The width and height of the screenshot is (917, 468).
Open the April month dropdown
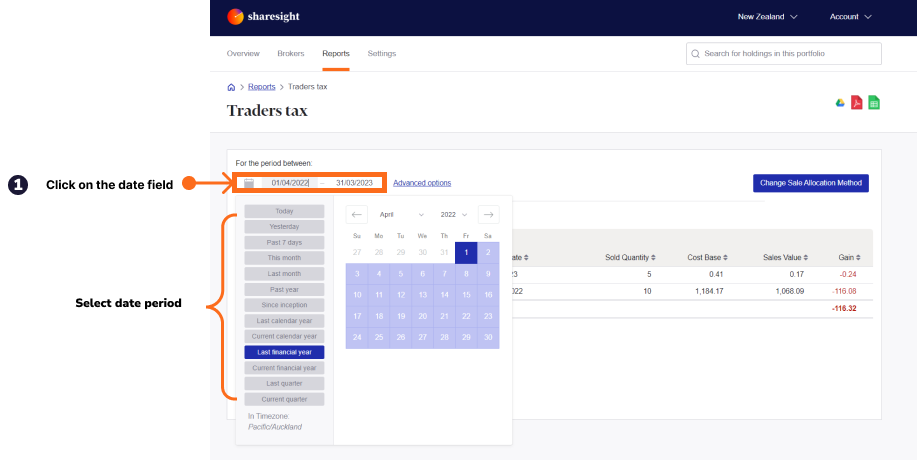[x=402, y=215]
